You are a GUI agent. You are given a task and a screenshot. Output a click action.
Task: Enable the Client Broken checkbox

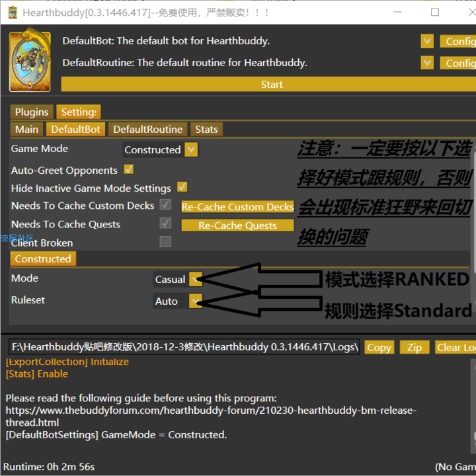(165, 242)
